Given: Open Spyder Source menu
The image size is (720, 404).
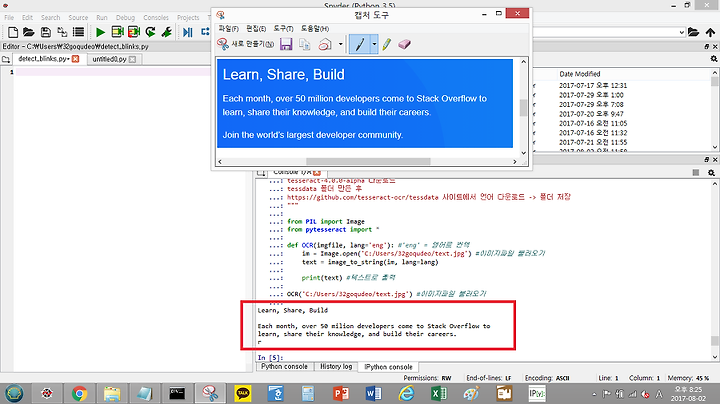Looking at the screenshot, I should click(x=78, y=17).
